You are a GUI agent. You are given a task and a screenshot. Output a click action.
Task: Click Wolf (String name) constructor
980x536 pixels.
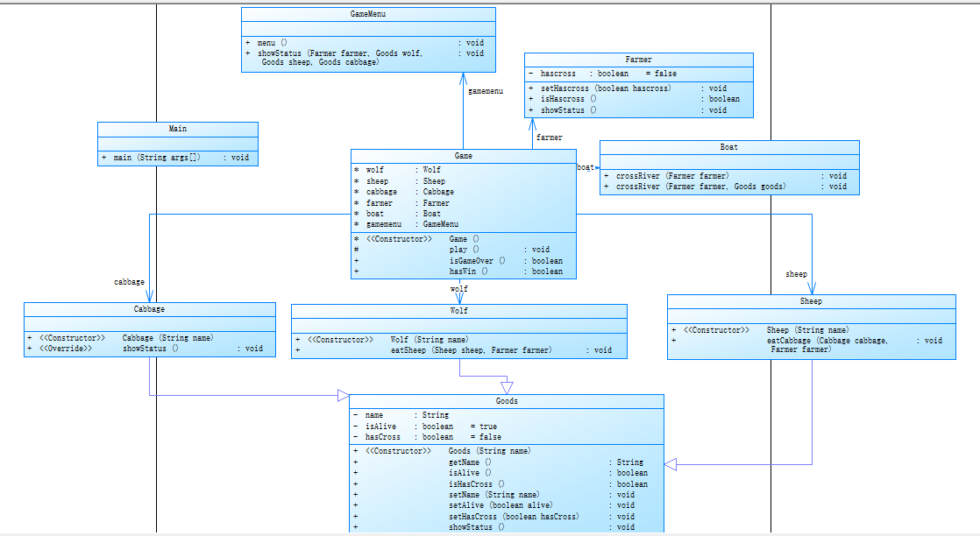click(x=381, y=340)
